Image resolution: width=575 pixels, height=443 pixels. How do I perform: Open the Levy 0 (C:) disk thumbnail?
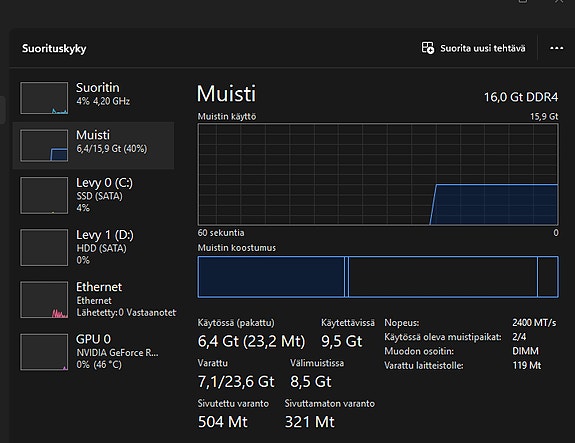[44, 195]
